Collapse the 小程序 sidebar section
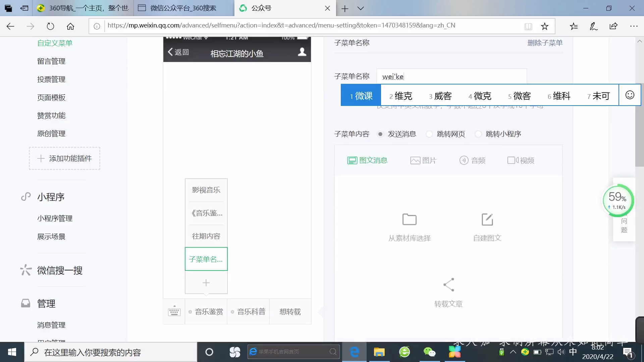 click(x=51, y=197)
